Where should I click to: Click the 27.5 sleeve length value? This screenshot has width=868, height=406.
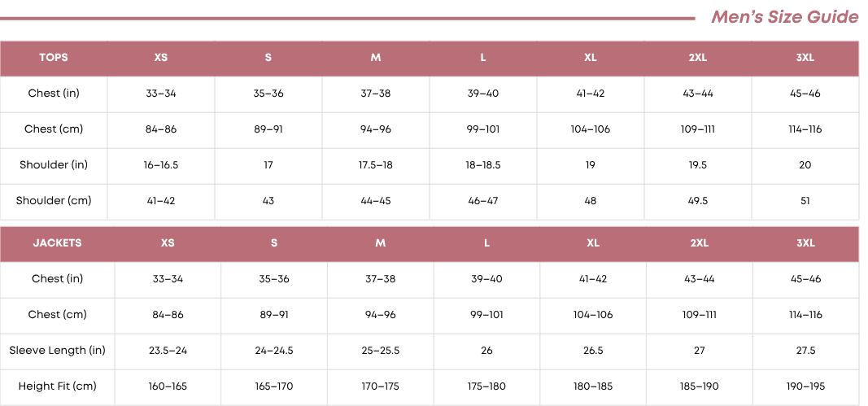click(805, 351)
